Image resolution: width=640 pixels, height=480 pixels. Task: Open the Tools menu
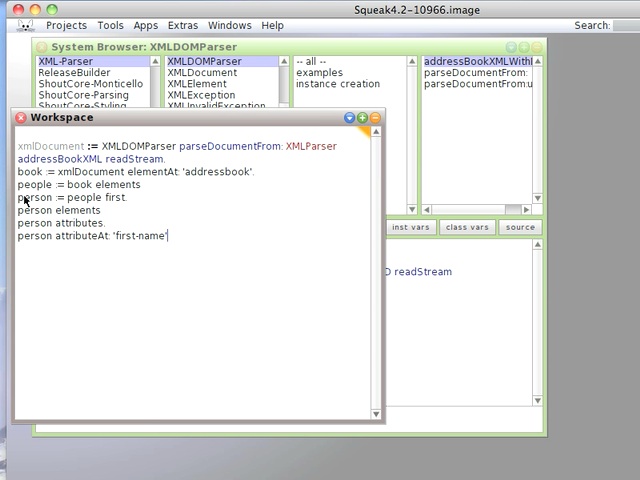110,26
